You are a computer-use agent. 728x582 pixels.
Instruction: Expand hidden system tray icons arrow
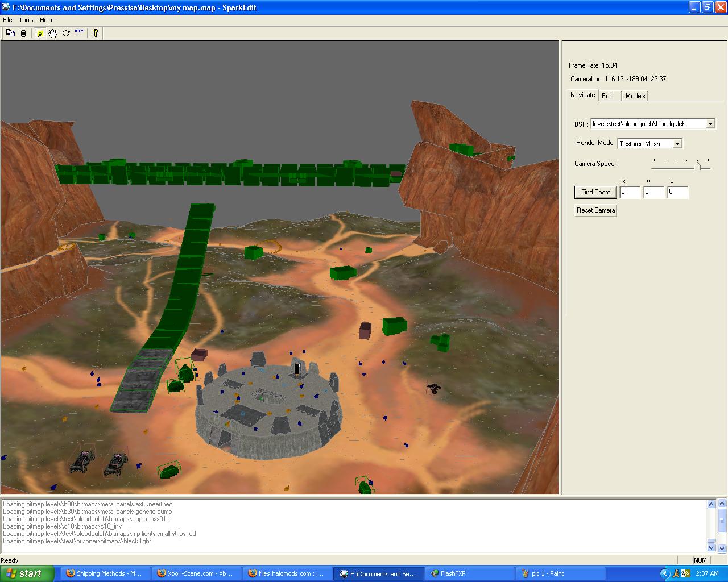(x=665, y=573)
